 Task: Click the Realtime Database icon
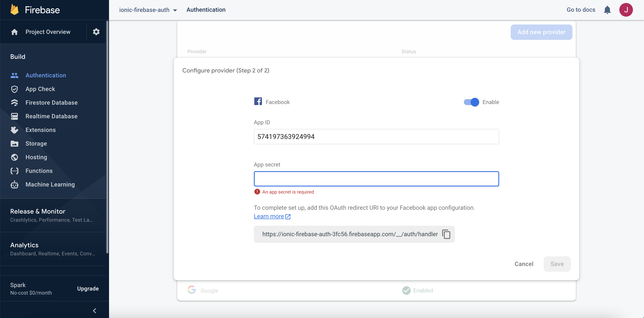pyautogui.click(x=14, y=116)
